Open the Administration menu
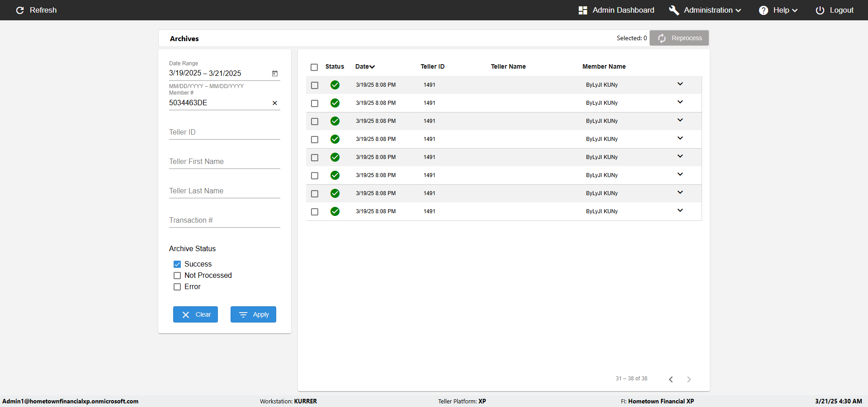 (x=705, y=10)
